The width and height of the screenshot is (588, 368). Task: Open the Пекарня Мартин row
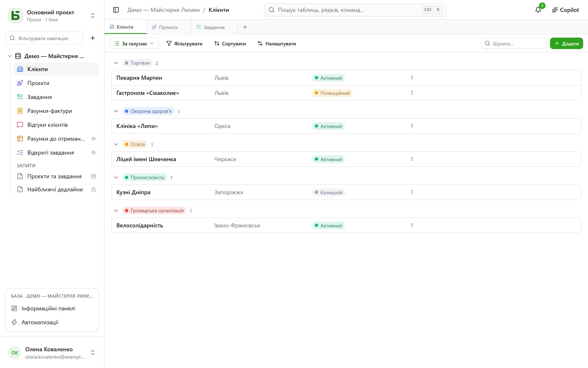(x=346, y=78)
